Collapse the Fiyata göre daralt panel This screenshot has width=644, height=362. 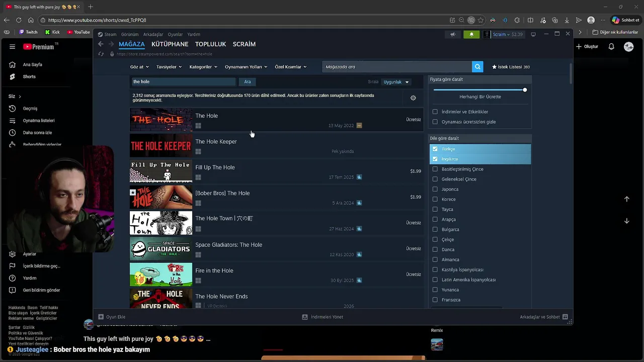pos(480,79)
